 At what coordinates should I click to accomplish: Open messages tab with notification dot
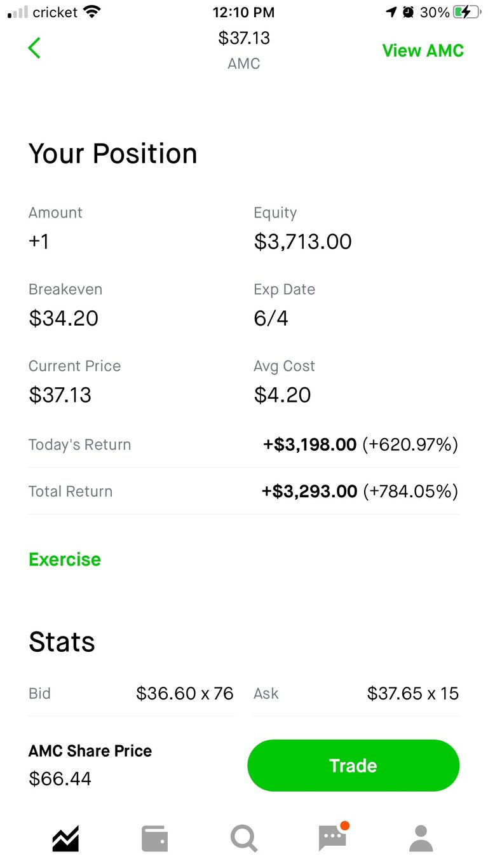(x=332, y=838)
